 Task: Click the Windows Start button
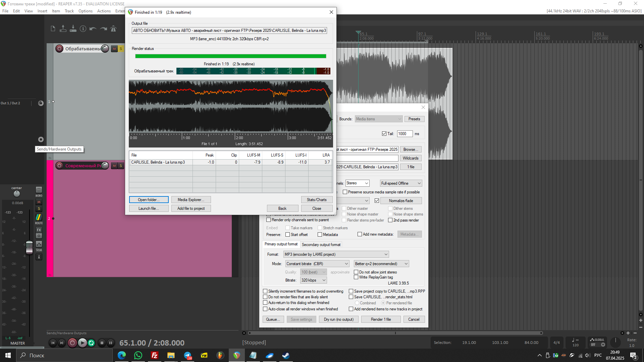click(8, 355)
